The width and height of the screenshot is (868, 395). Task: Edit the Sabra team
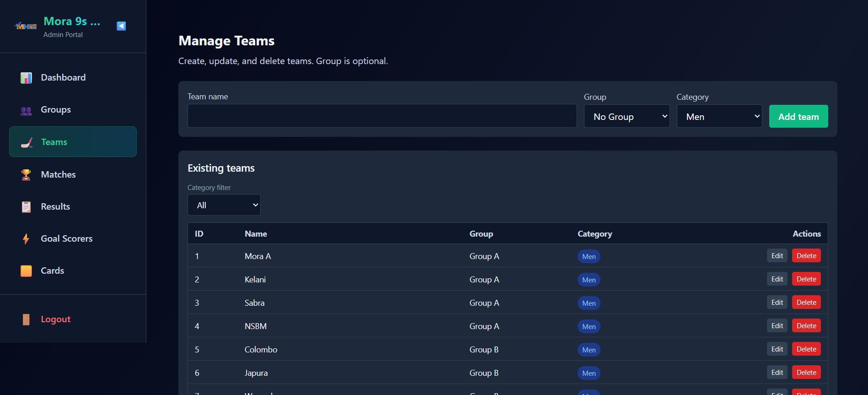[777, 303]
